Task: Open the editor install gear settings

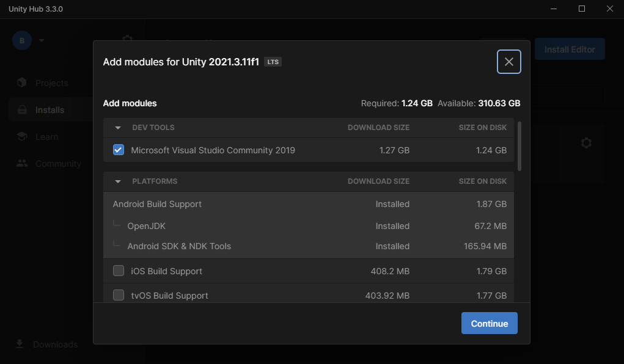Action: tap(585, 143)
